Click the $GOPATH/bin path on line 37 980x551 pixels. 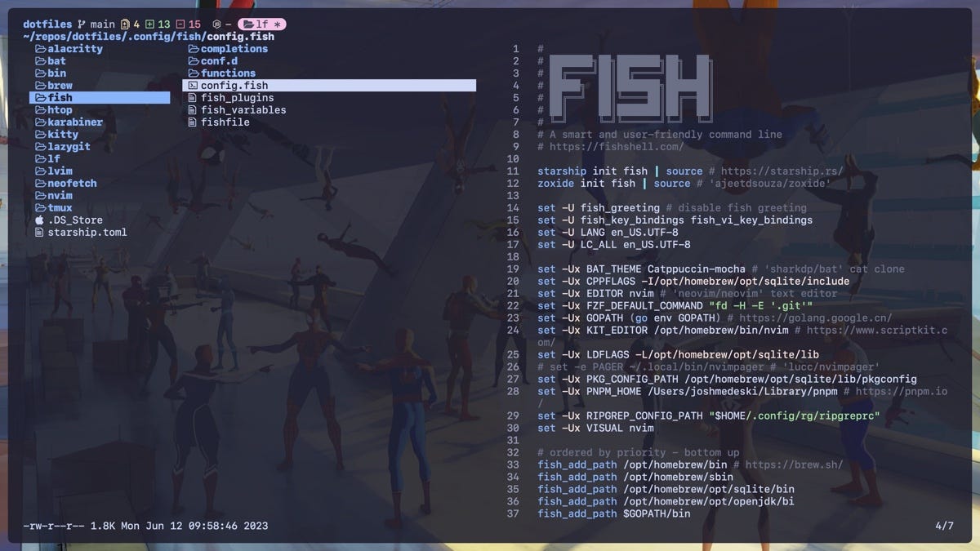tap(657, 513)
